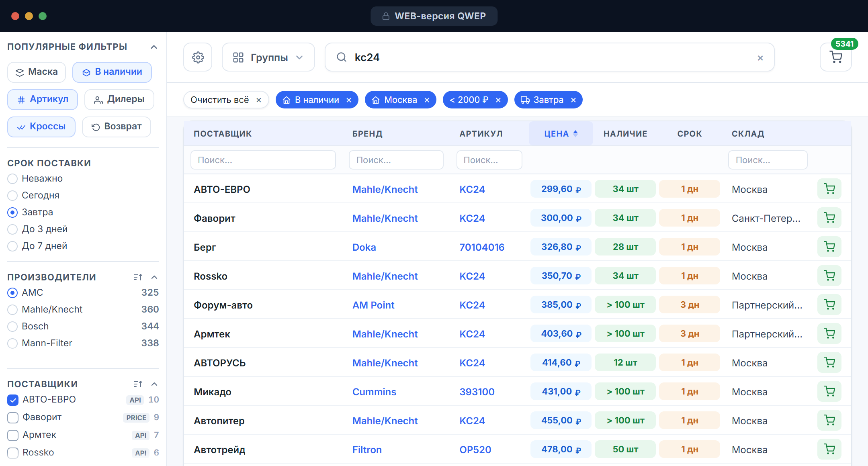Check the Rossko supplier checkbox
868x466 pixels.
(13, 453)
